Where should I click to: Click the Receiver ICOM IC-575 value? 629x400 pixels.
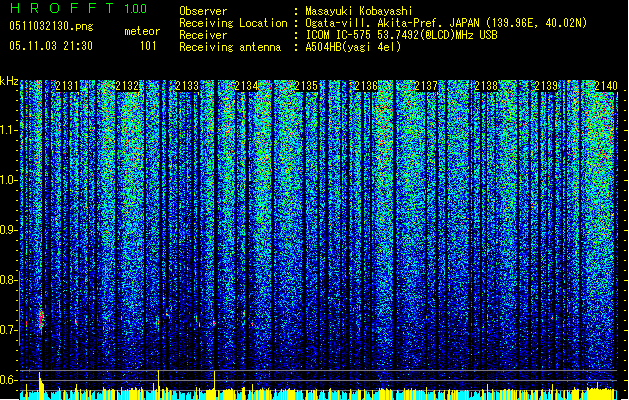[x=401, y=35]
